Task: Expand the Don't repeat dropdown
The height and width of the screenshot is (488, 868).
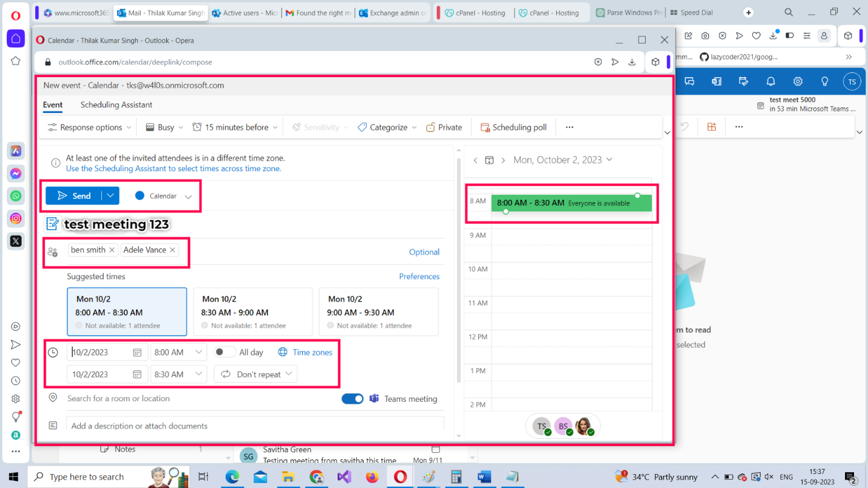Action: coord(256,374)
